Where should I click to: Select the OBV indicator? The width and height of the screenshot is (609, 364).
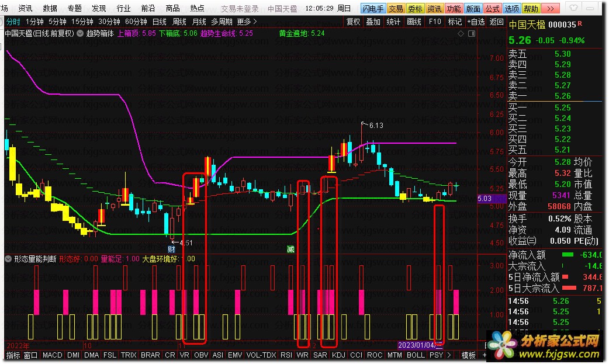(x=201, y=355)
